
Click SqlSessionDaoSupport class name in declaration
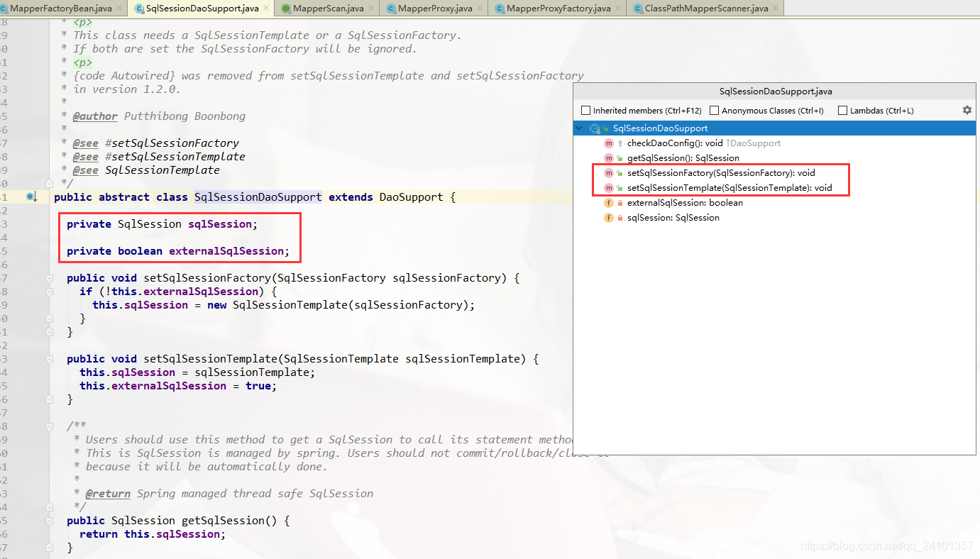258,197
